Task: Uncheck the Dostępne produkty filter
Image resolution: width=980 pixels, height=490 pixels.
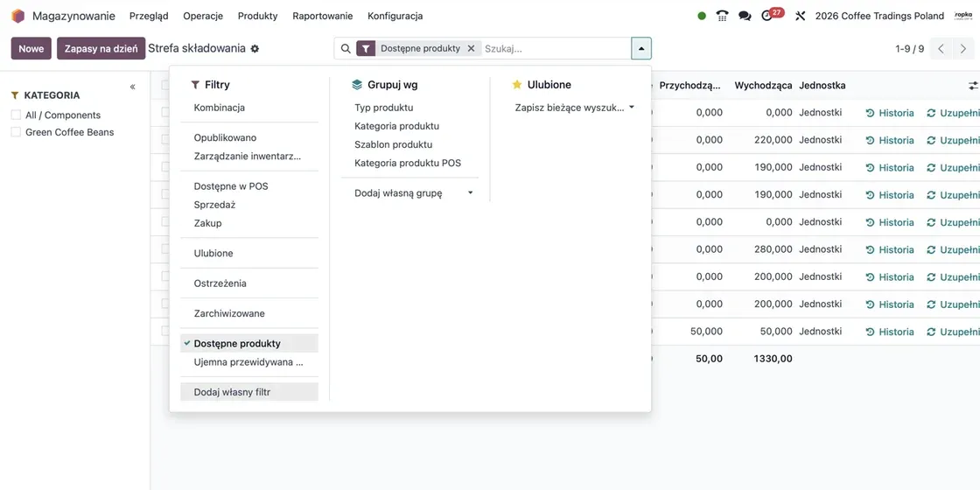Action: click(249, 344)
